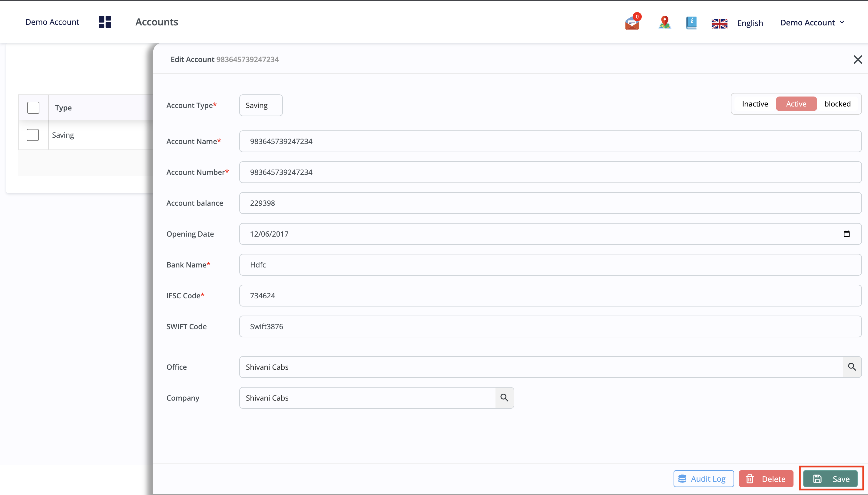Close the Edit Account panel
Viewport: 868px width, 495px height.
857,60
